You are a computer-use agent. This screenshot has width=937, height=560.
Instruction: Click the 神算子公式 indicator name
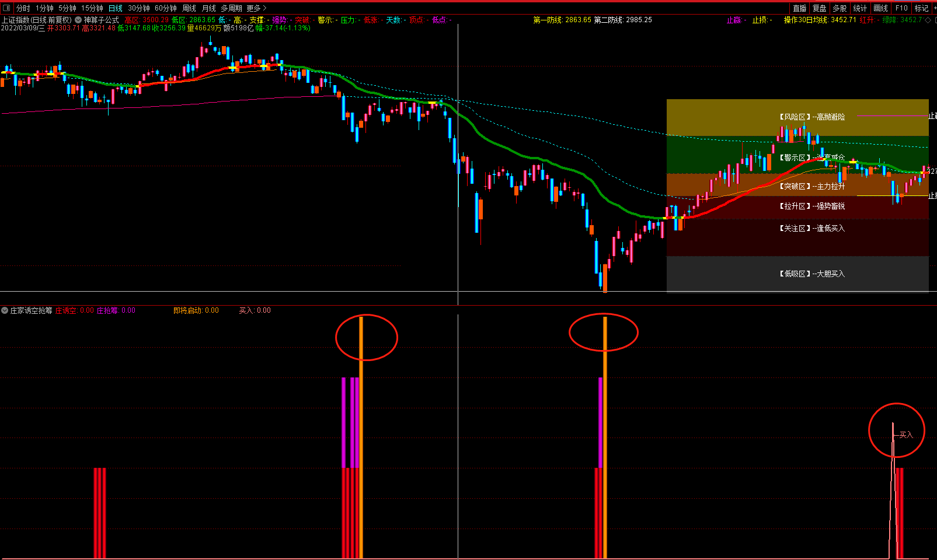tap(101, 20)
